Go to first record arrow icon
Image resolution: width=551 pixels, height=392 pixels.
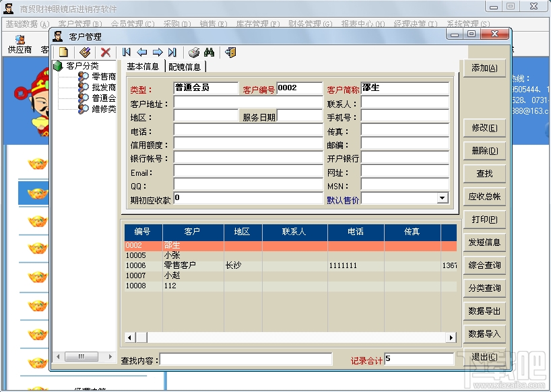tap(127, 53)
